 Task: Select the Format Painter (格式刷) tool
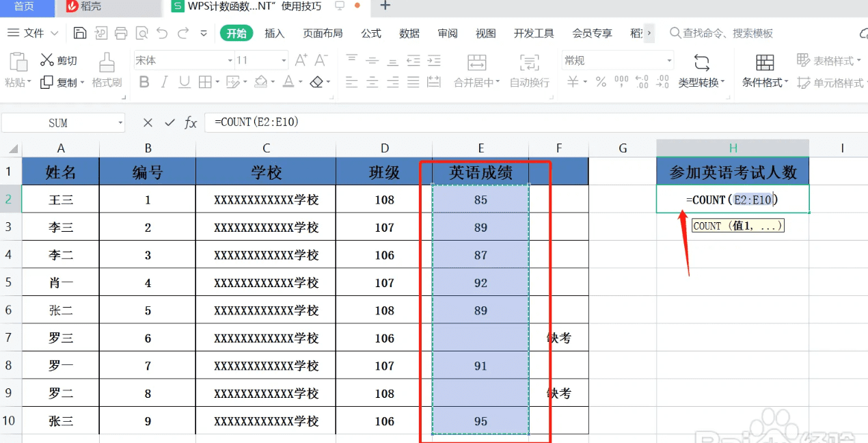click(x=106, y=68)
